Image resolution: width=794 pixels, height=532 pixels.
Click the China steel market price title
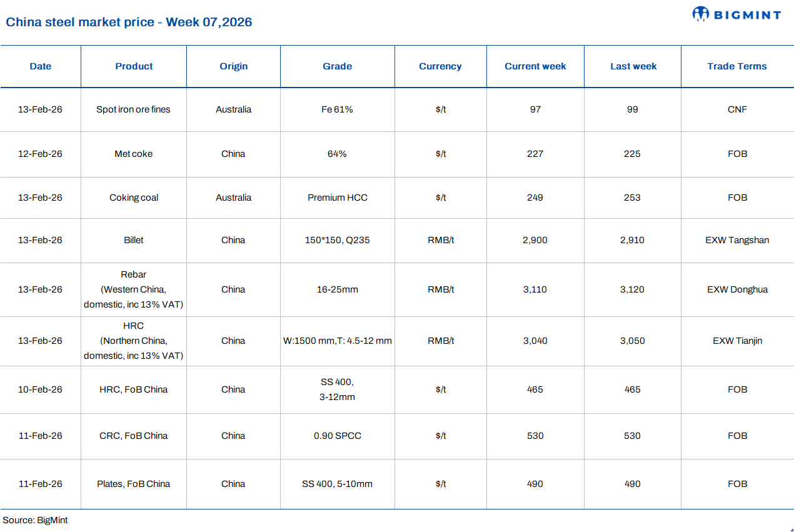click(x=129, y=23)
